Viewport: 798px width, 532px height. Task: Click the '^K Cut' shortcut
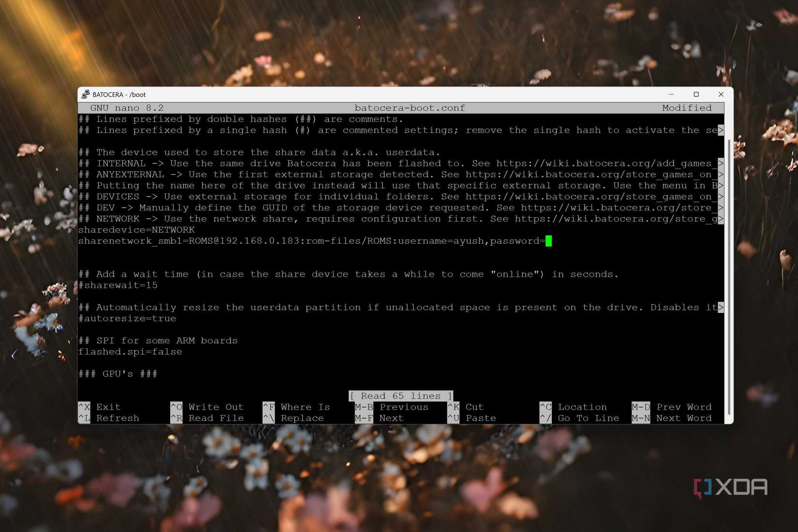(x=465, y=407)
